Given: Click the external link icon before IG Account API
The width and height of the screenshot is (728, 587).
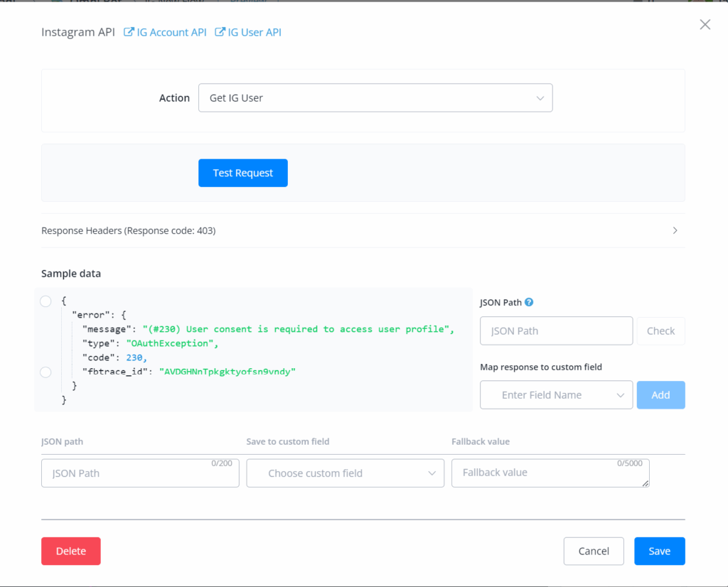Looking at the screenshot, I should (129, 32).
